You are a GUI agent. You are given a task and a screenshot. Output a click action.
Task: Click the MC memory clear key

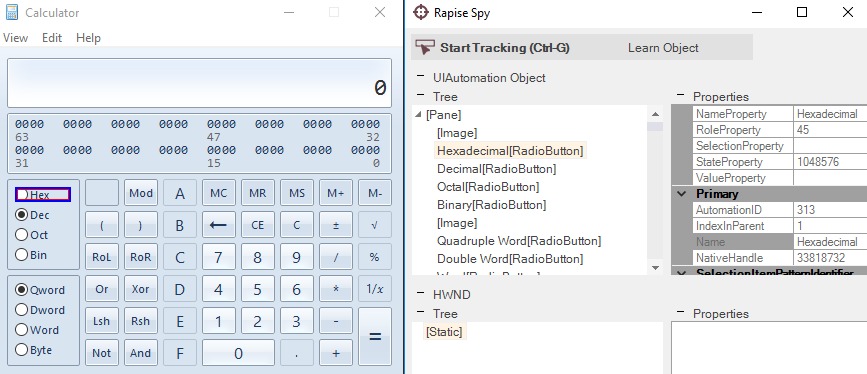click(x=218, y=193)
